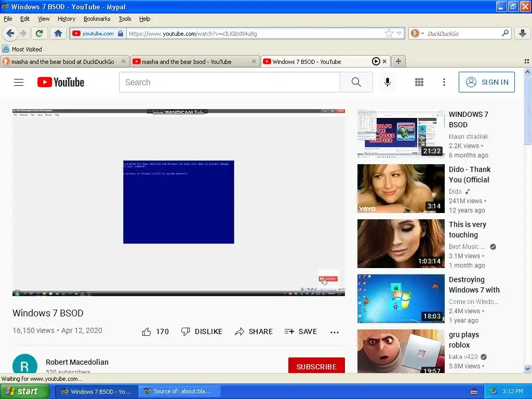Reload the page with the refresh icon
Image resolution: width=532 pixels, height=399 pixels.
[x=39, y=33]
